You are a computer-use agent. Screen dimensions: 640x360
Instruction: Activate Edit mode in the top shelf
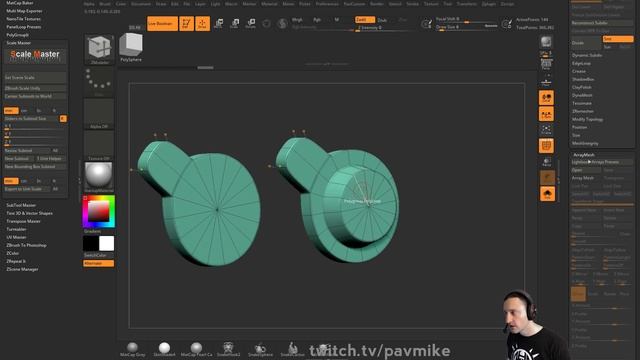(187, 24)
